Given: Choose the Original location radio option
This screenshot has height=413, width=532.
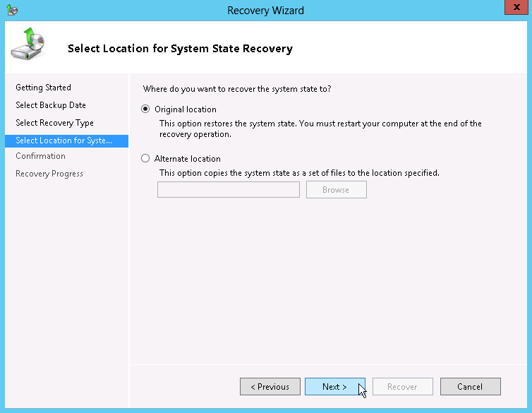Looking at the screenshot, I should click(x=146, y=109).
